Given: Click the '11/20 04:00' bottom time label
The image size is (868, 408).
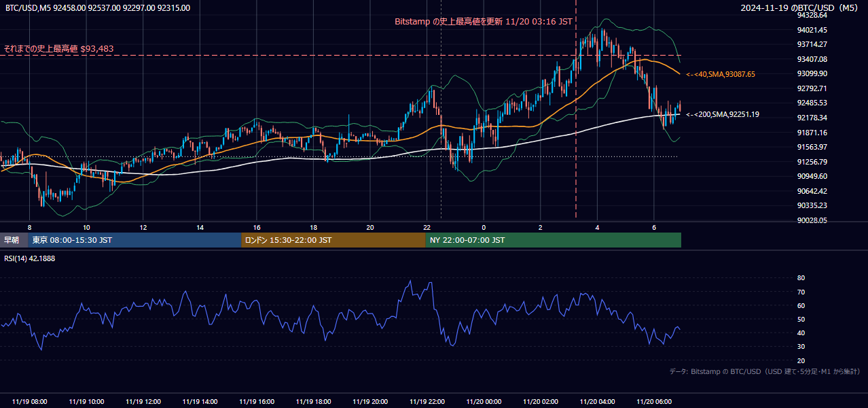Looking at the screenshot, I should (x=597, y=402).
